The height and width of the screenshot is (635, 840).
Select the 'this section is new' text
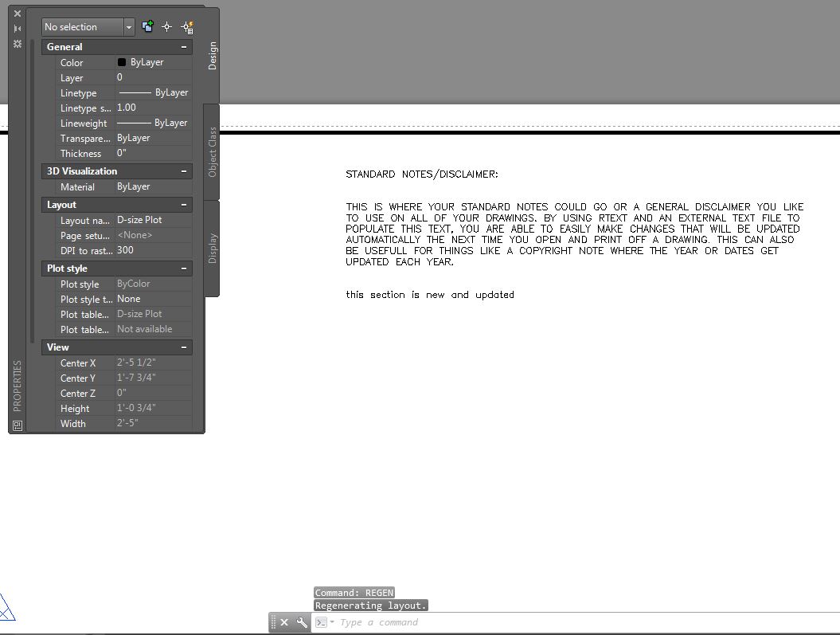point(430,295)
